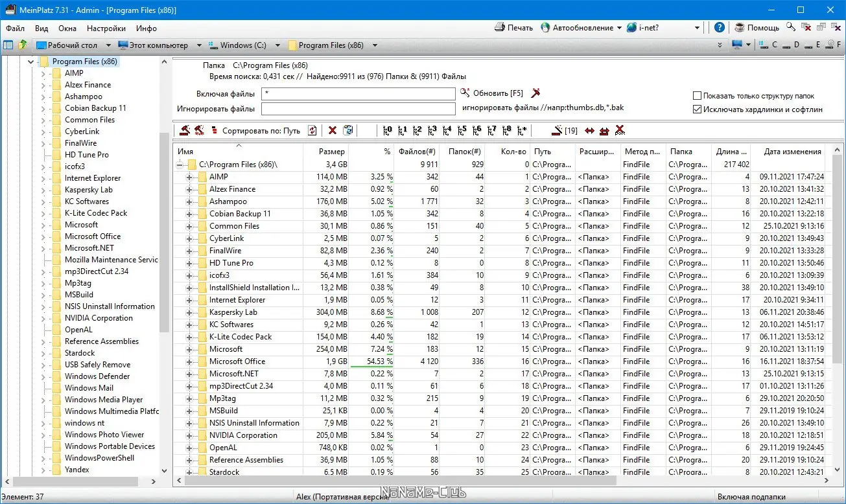Click the Файлов(#) column header
Viewport: 846px width, 504px height.
pyautogui.click(x=416, y=152)
